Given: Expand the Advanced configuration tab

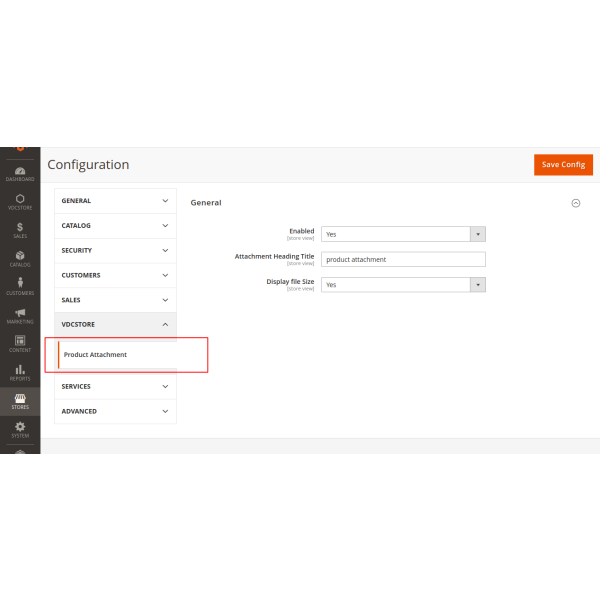Looking at the screenshot, I should tap(115, 411).
